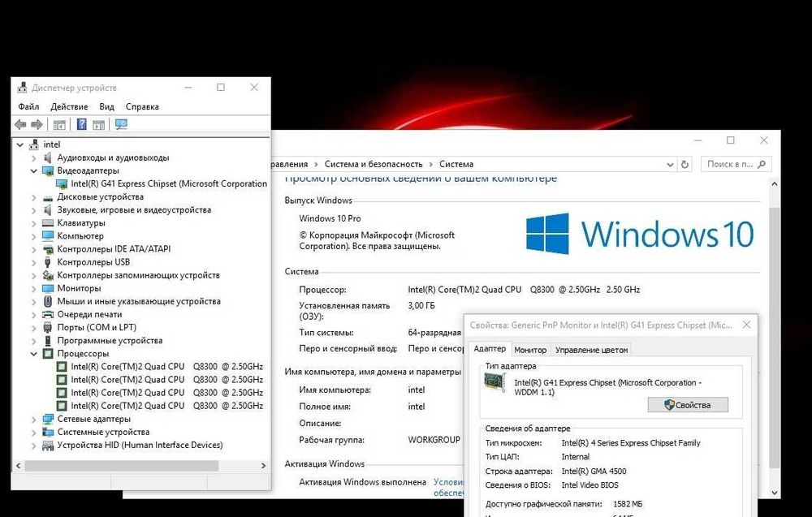Open help via blue question mark icon
812x517 pixels.
pyautogui.click(x=82, y=124)
